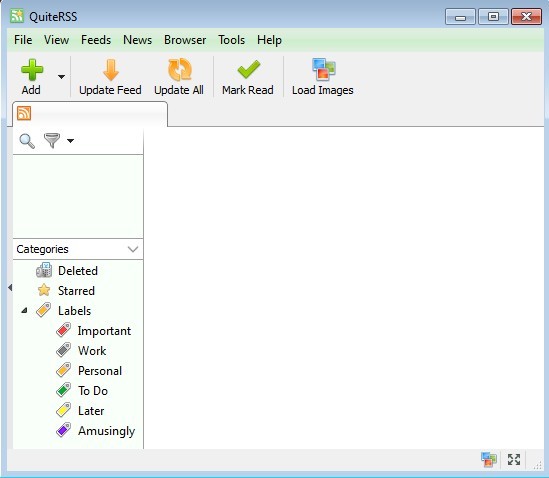Screen dimensions: 549x478
Task: Click the Categories panel header text
Action: click(x=42, y=249)
